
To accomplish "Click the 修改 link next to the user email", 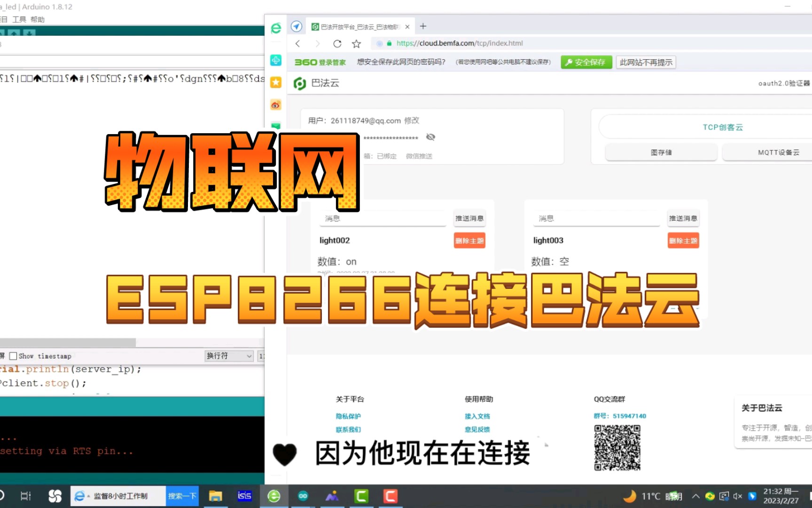I will click(412, 120).
